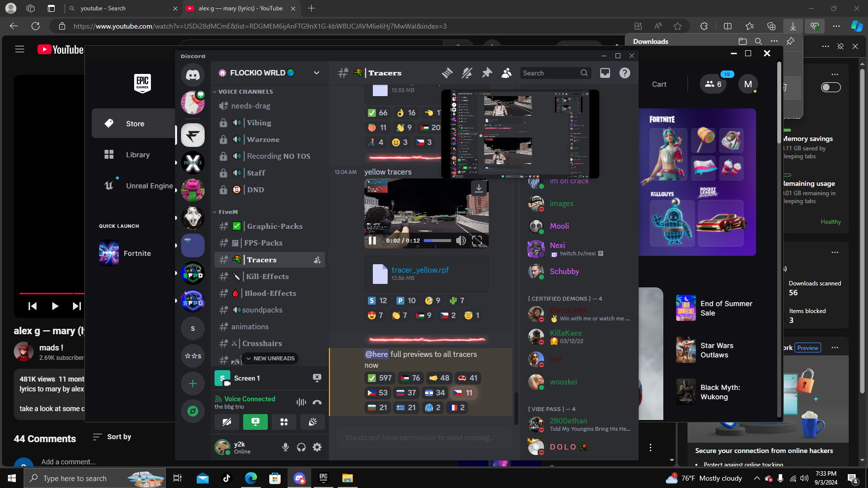The width and height of the screenshot is (868, 488).
Task: Select Store in Epic Games sidebar
Action: pyautogui.click(x=134, y=124)
